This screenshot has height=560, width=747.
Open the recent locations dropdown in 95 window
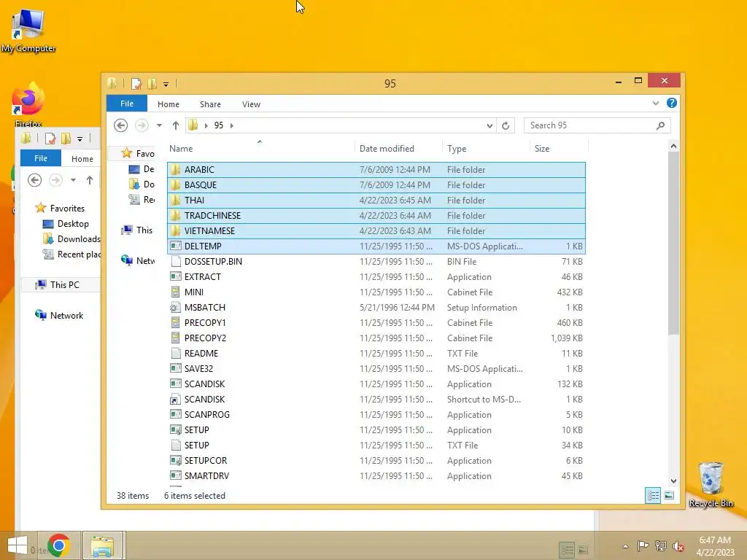(159, 125)
